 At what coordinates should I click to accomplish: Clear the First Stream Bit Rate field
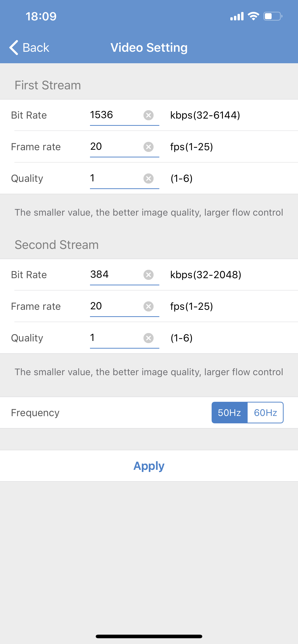(149, 115)
